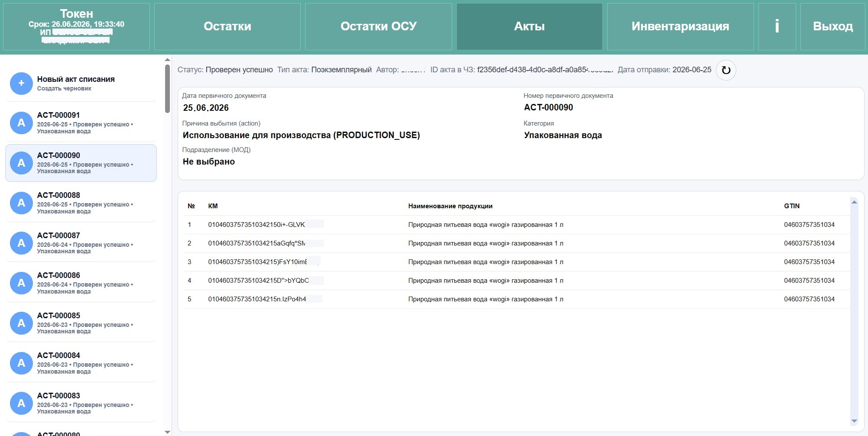868x436 pixels.
Task: Open the info 'i' button
Action: point(777,26)
